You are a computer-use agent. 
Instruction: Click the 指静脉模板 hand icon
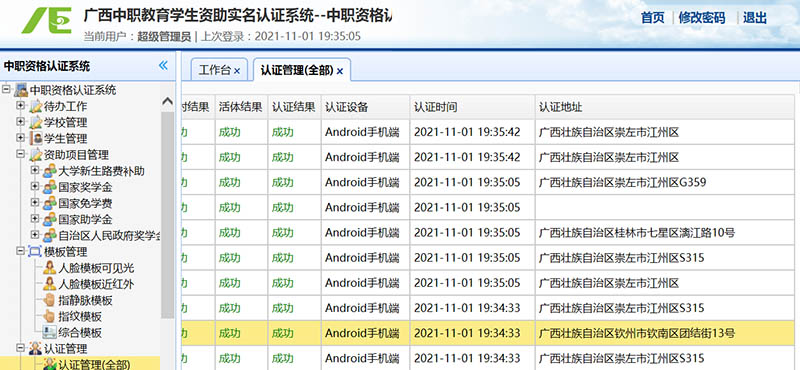click(x=50, y=300)
